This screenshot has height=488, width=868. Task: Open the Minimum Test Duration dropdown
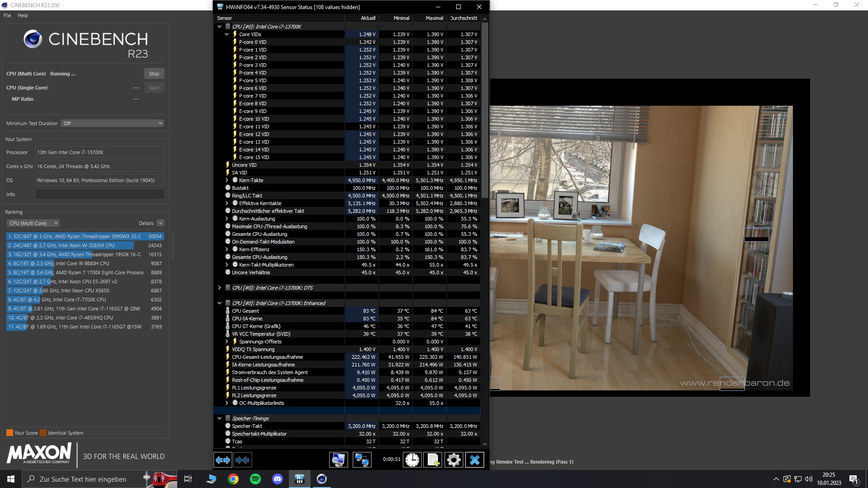tap(112, 123)
